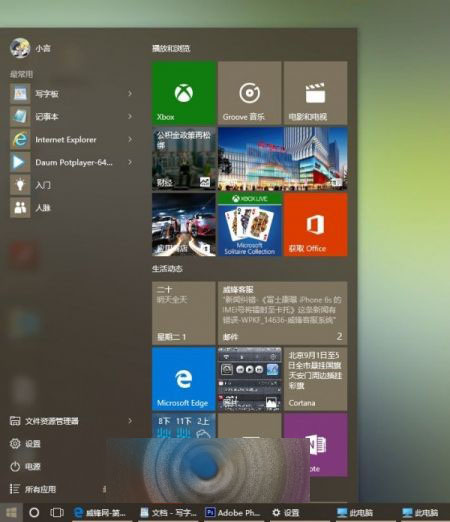Open the shopping mall photo news tile

point(283,159)
